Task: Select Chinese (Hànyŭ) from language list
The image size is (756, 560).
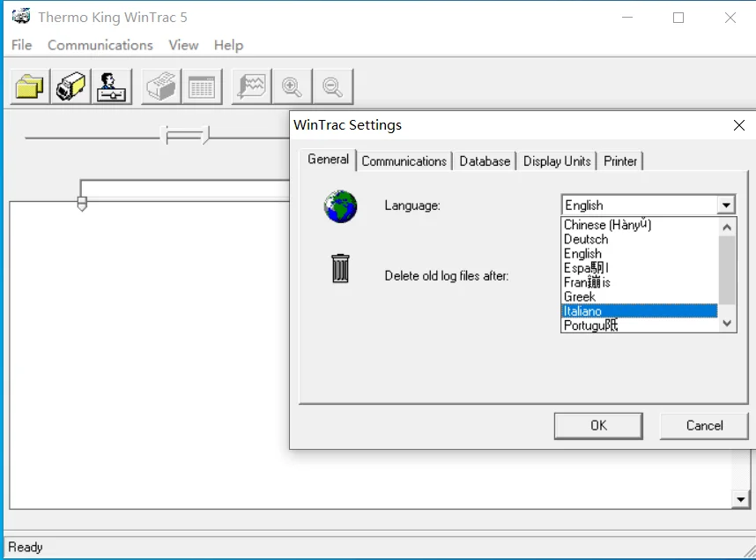Action: pos(640,225)
